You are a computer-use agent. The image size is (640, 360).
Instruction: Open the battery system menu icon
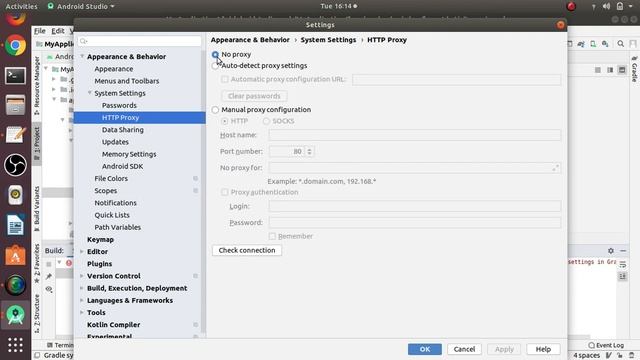(620, 6)
